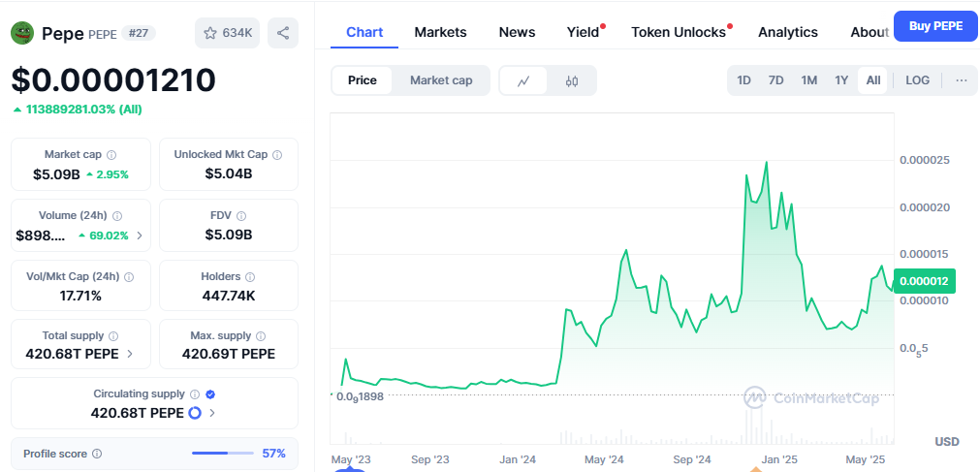Click the Pepe frog coin logo
The image size is (980, 472).
[22, 33]
